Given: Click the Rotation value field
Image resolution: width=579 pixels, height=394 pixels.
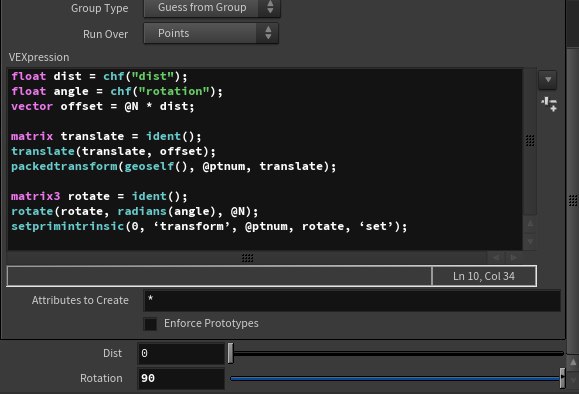Looking at the screenshot, I should 181,378.
